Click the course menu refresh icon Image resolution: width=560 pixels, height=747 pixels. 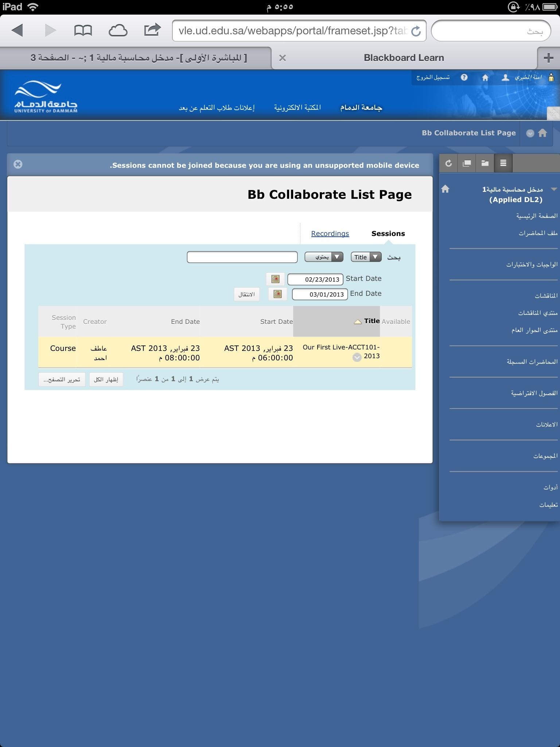point(449,163)
